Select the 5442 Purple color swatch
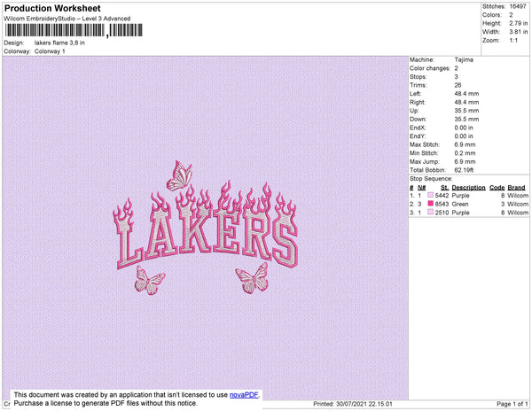The image size is (532, 411). pyautogui.click(x=431, y=195)
